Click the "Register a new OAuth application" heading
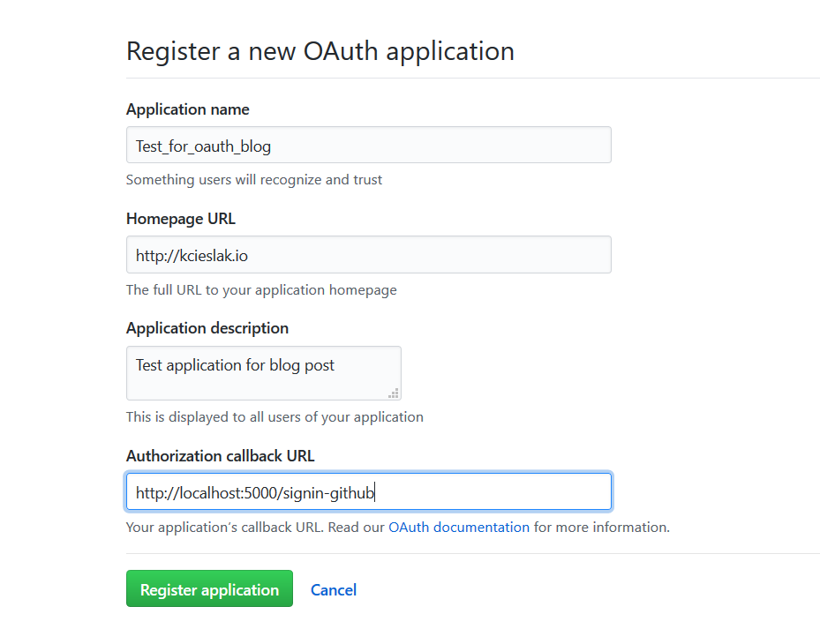Image resolution: width=820 pixels, height=644 pixels. click(x=320, y=50)
